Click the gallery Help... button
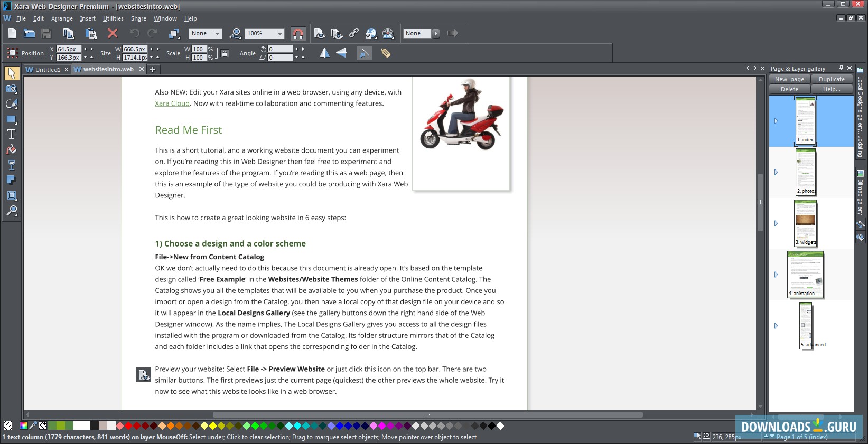Image resolution: width=868 pixels, height=444 pixels. pos(832,89)
